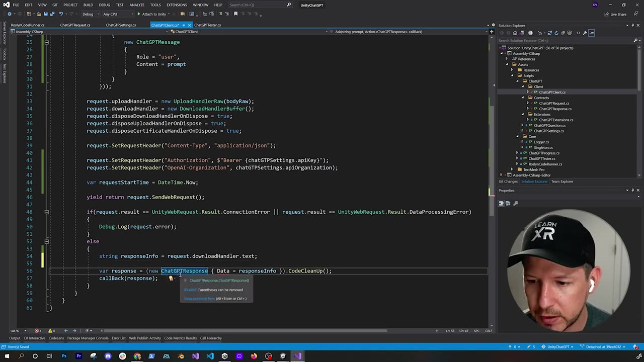Open Properties wrench icon in Solution Explorer
Viewport: 644px width, 362px height.
585,33
